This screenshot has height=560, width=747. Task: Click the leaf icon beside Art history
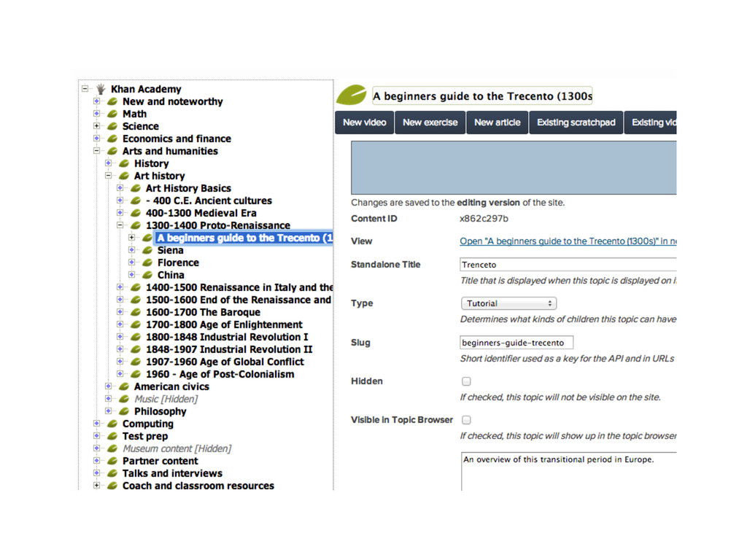pos(124,176)
